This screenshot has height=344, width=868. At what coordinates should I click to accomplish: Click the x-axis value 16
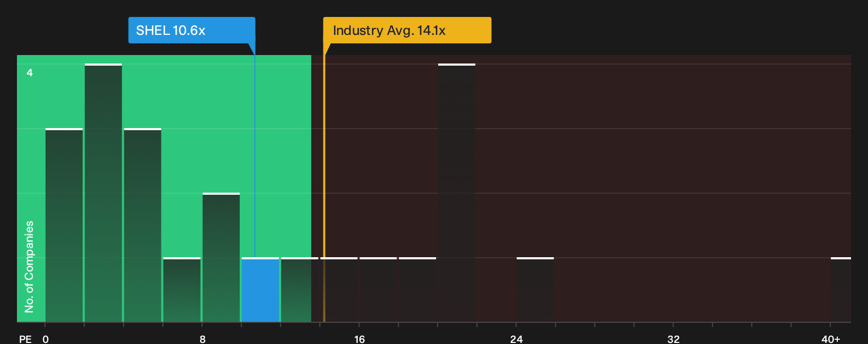click(359, 339)
